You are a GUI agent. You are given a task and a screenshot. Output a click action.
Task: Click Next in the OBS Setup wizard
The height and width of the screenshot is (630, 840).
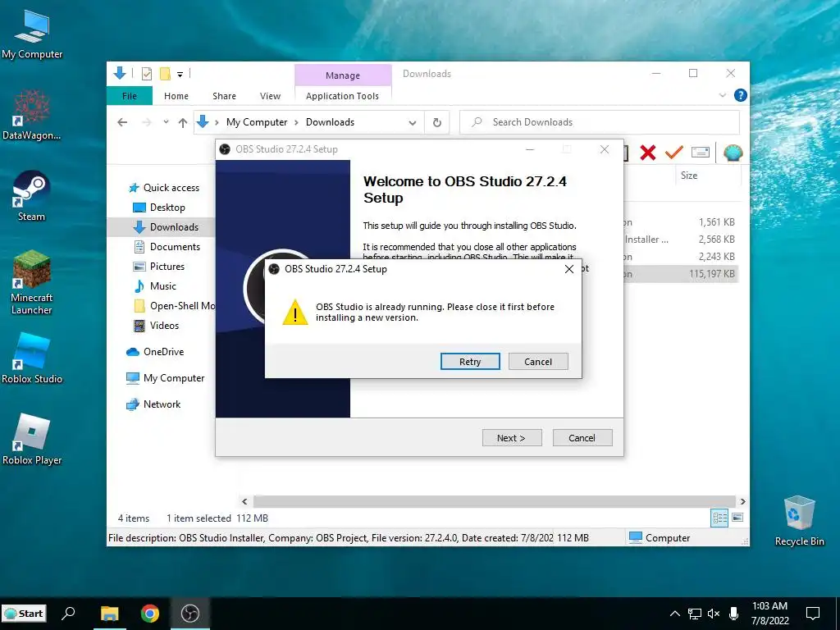[x=512, y=438]
